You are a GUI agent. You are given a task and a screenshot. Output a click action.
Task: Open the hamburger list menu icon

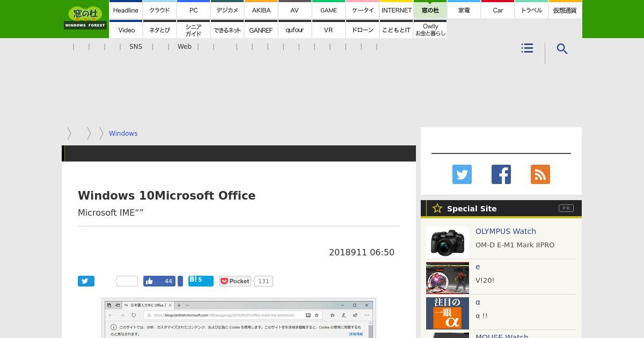point(527,48)
